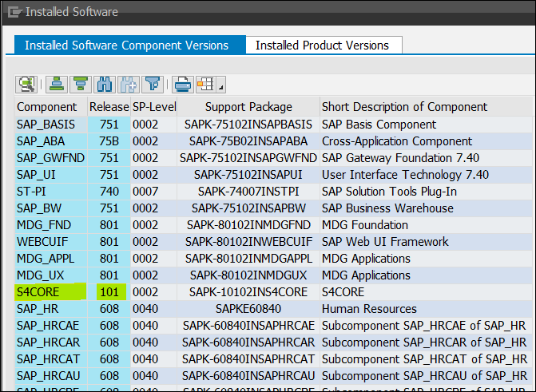The height and width of the screenshot is (392, 536).
Task: Sort the list in descending order
Action: click(81, 85)
